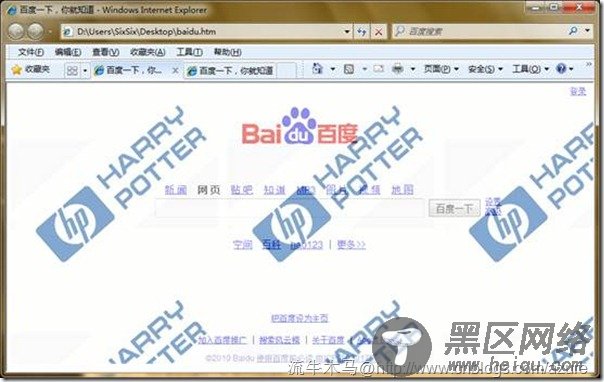
Task: Open the Map (地图) link
Action: 402,189
